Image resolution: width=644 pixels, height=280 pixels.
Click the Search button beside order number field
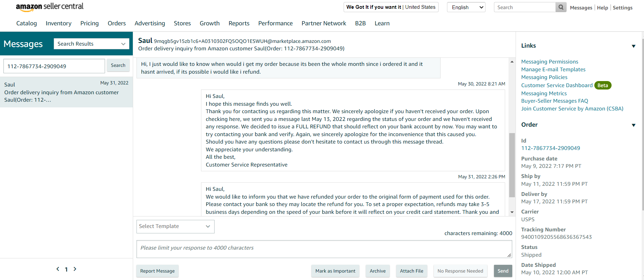[118, 65]
